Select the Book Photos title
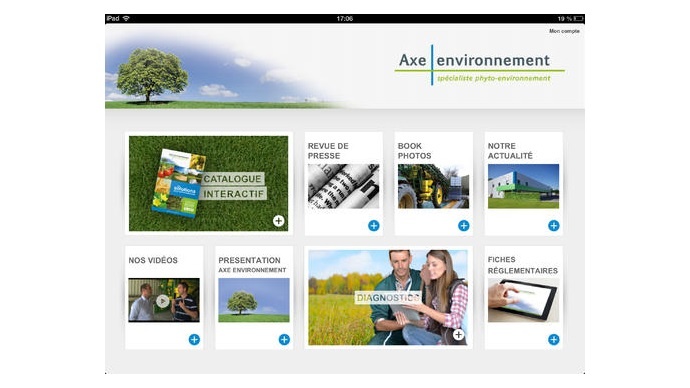The width and height of the screenshot is (690, 388). pos(415,151)
